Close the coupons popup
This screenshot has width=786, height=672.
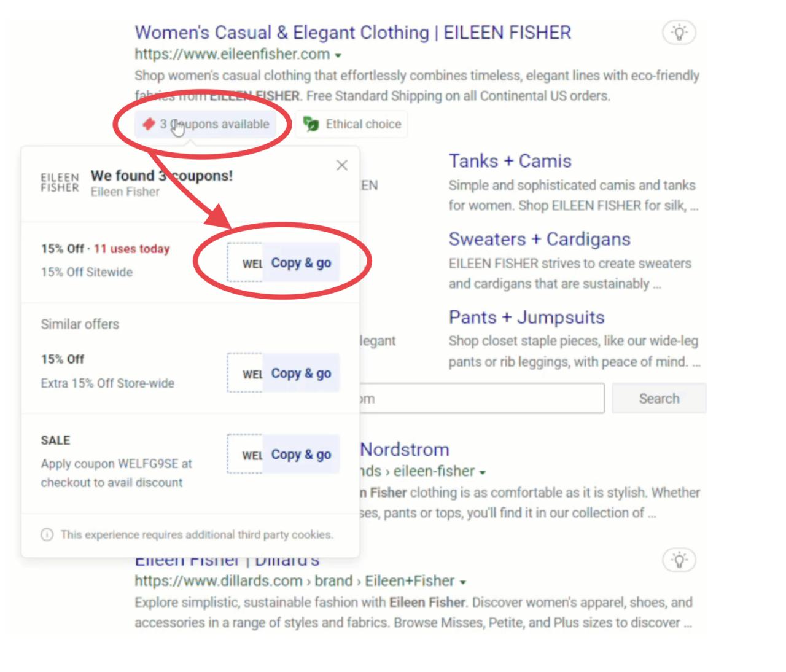pyautogui.click(x=342, y=165)
